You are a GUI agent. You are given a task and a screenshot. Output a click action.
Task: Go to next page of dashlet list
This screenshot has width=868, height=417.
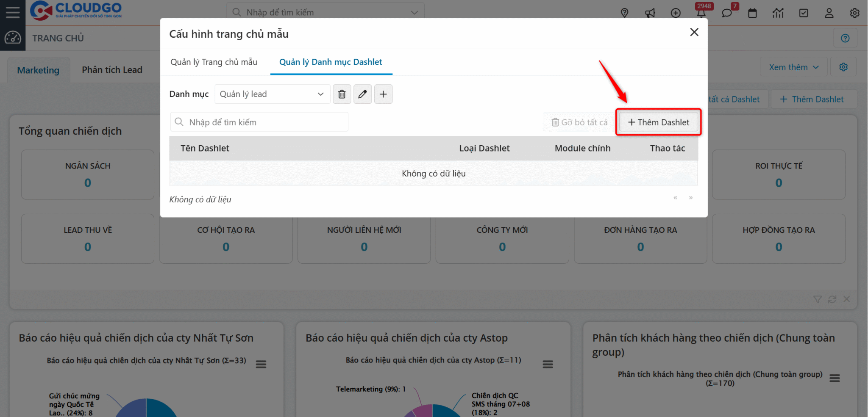pyautogui.click(x=691, y=198)
